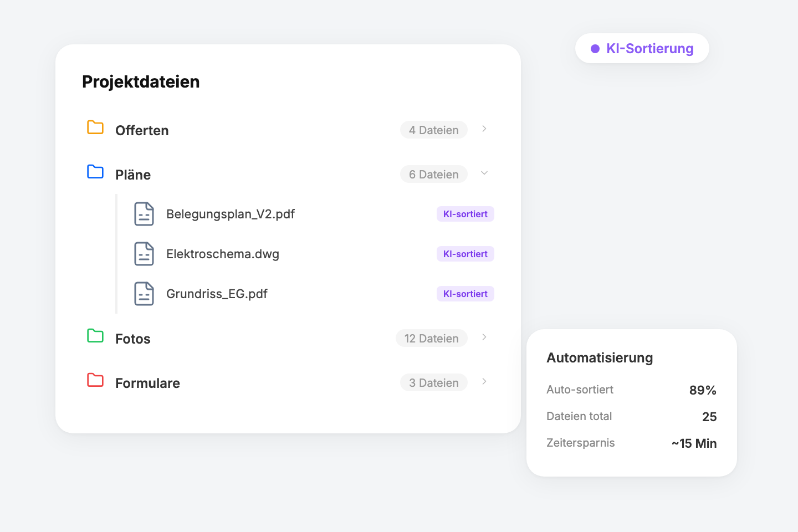Viewport: 798px width, 532px height.
Task: Toggle the KI-sortiert badge on Grundriss_EG.pdf
Action: [x=465, y=293]
